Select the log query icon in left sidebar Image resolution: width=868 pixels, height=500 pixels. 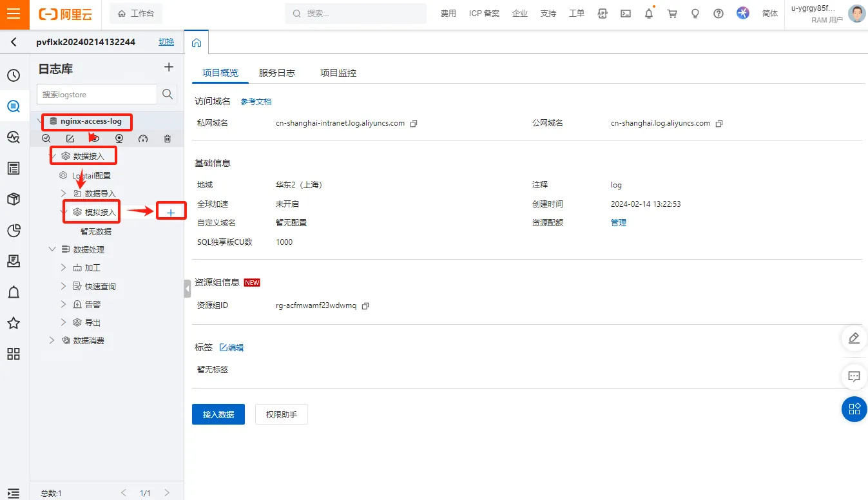tap(14, 106)
